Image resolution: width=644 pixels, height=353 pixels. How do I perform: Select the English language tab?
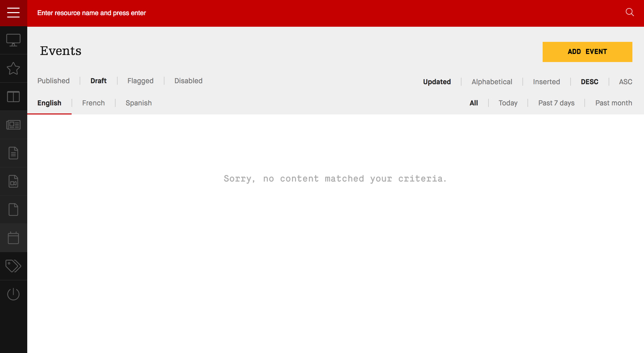pos(49,103)
